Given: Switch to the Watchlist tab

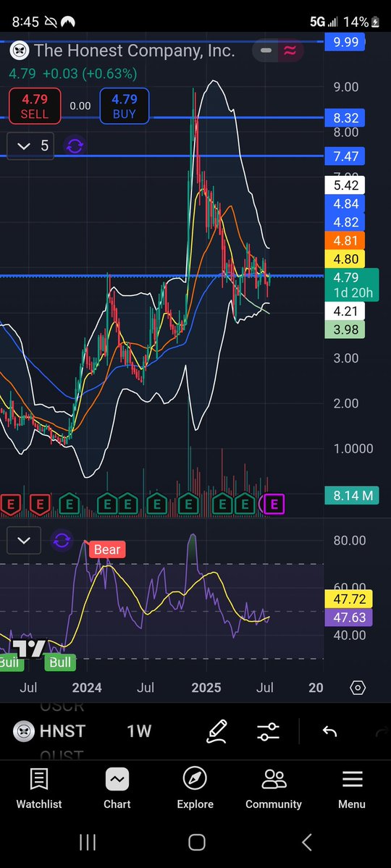Looking at the screenshot, I should click(x=39, y=789).
